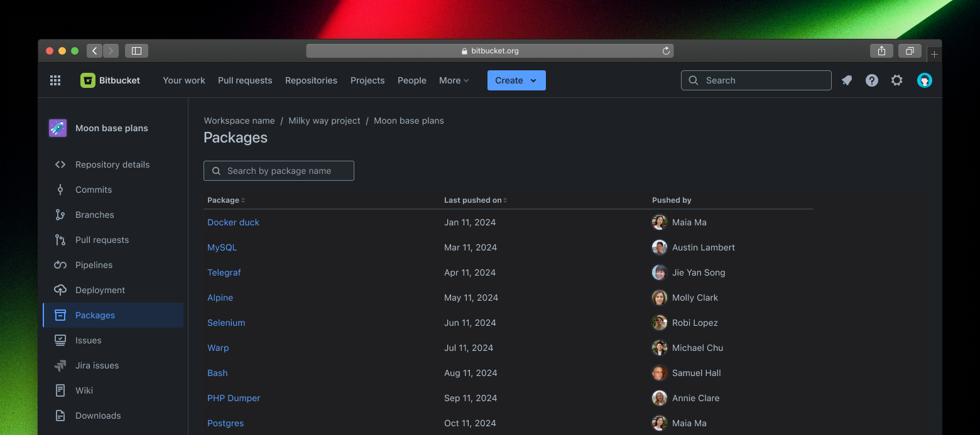Image resolution: width=980 pixels, height=435 pixels.
Task: Open Bitbucket settings gear
Action: pyautogui.click(x=897, y=80)
